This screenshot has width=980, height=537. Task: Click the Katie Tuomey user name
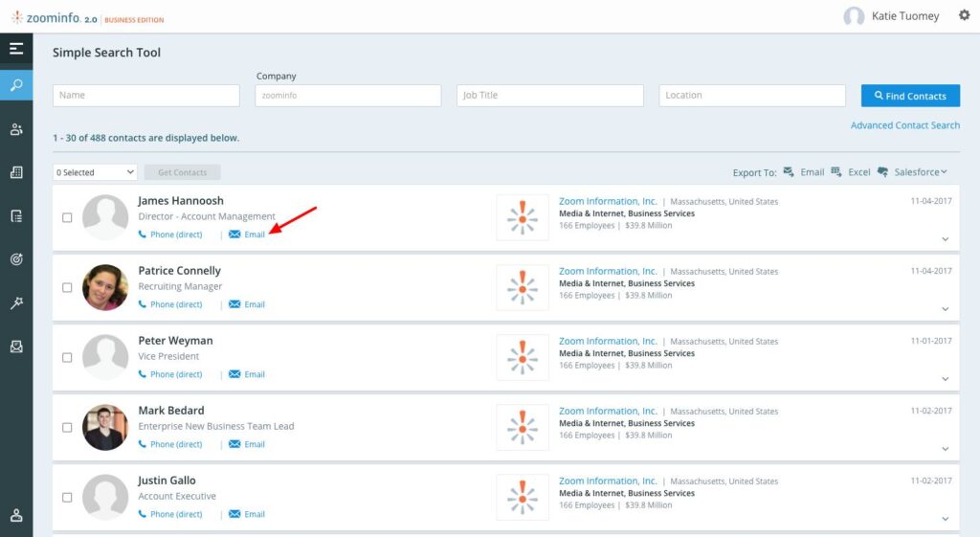pyautogui.click(x=905, y=16)
